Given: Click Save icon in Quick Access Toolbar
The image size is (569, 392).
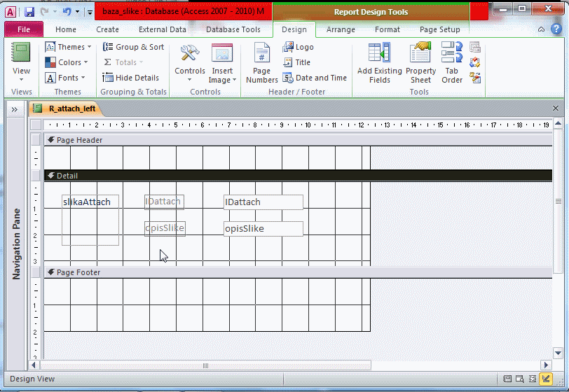Looking at the screenshot, I should point(29,12).
